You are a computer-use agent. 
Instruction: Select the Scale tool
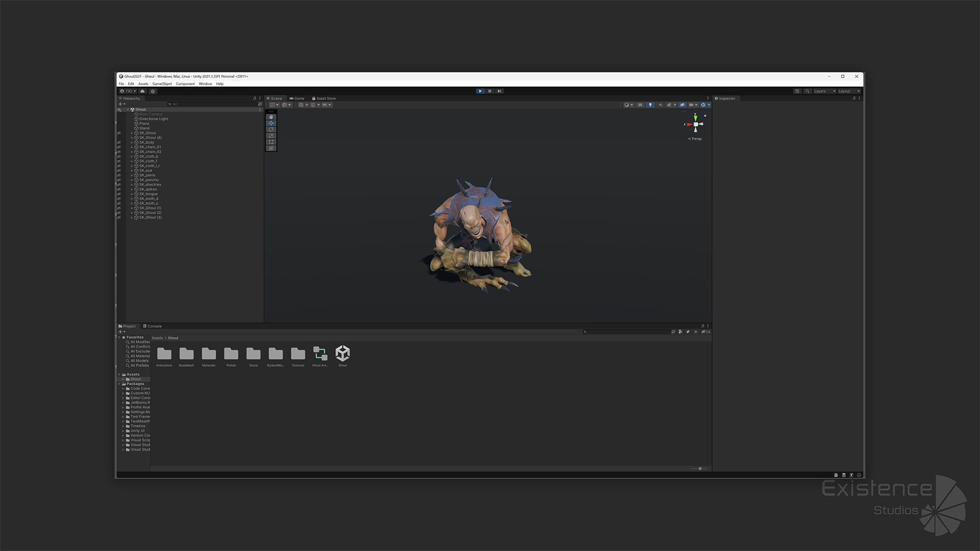271,136
